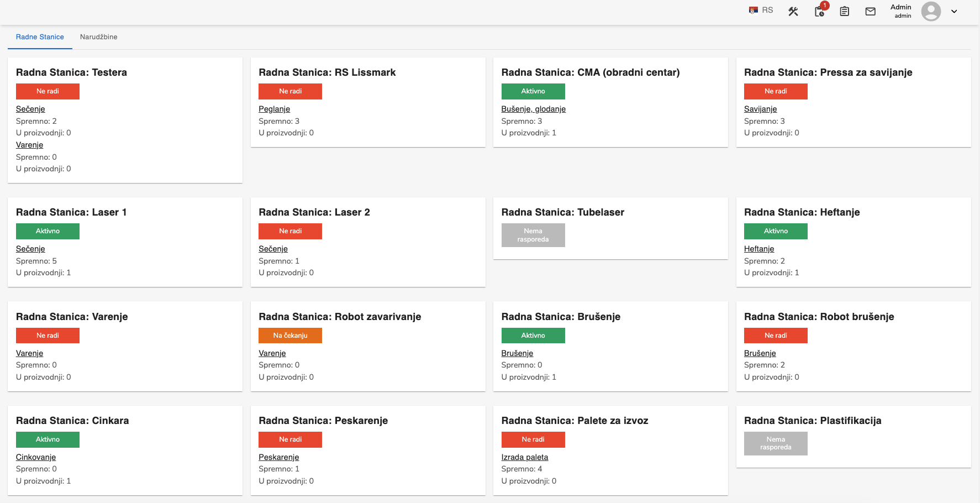
Task: Expand the Admin account dropdown arrow
Action: pyautogui.click(x=954, y=11)
